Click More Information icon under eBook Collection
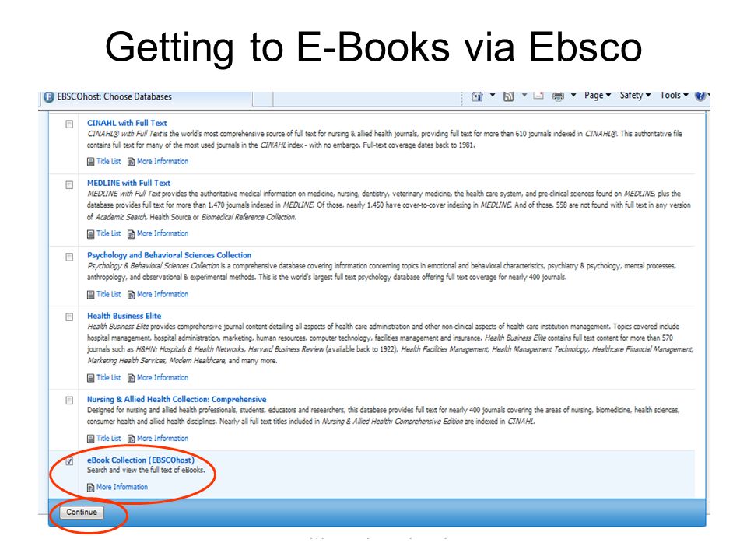 (x=90, y=488)
